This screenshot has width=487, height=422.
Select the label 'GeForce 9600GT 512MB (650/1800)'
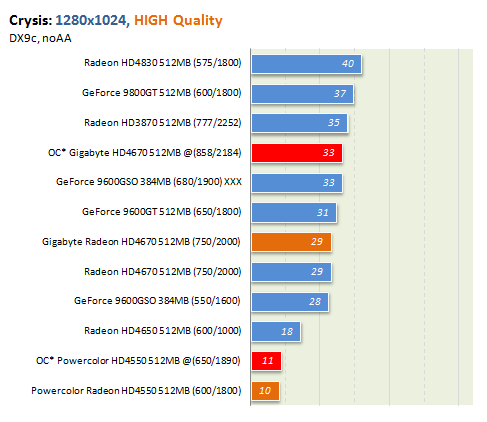tap(161, 212)
